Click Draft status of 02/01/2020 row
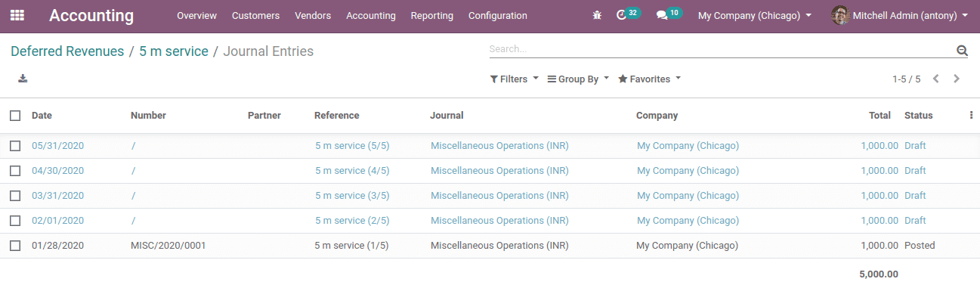Image resolution: width=980 pixels, height=285 pixels. point(915,221)
